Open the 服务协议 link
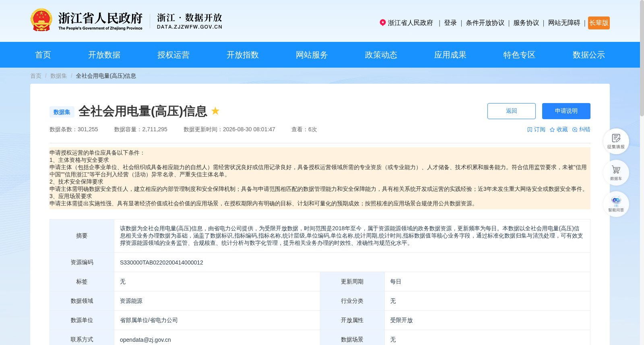This screenshot has width=644, height=345. (526, 23)
